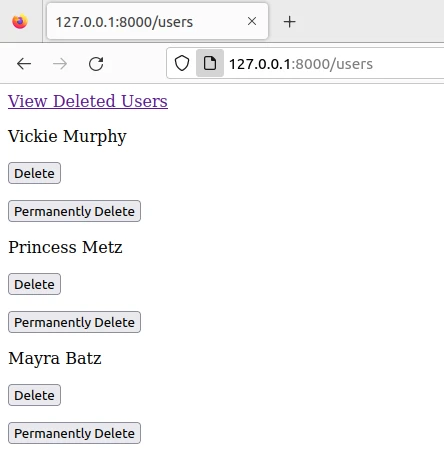Image resolution: width=444 pixels, height=457 pixels.
Task: Show site information page icon
Action: click(x=210, y=63)
